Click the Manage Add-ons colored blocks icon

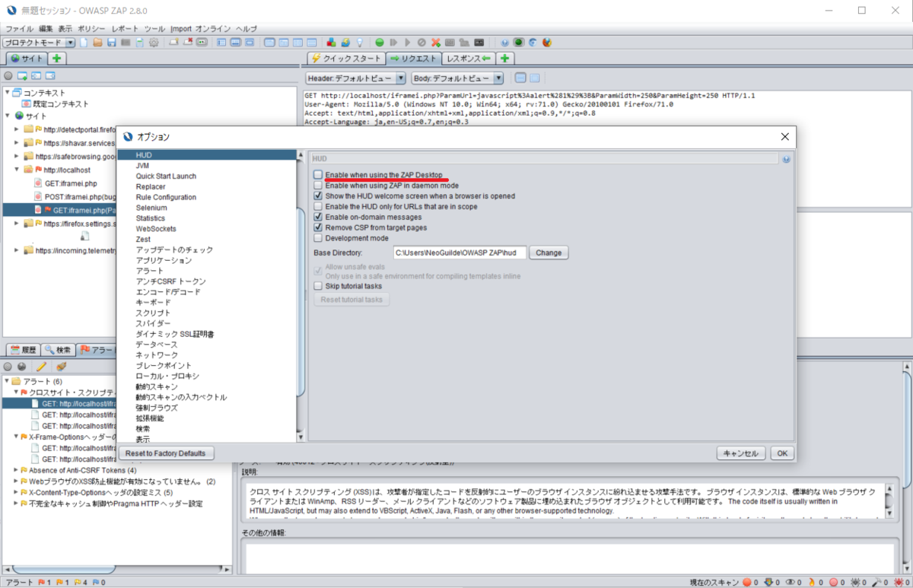tap(331, 43)
